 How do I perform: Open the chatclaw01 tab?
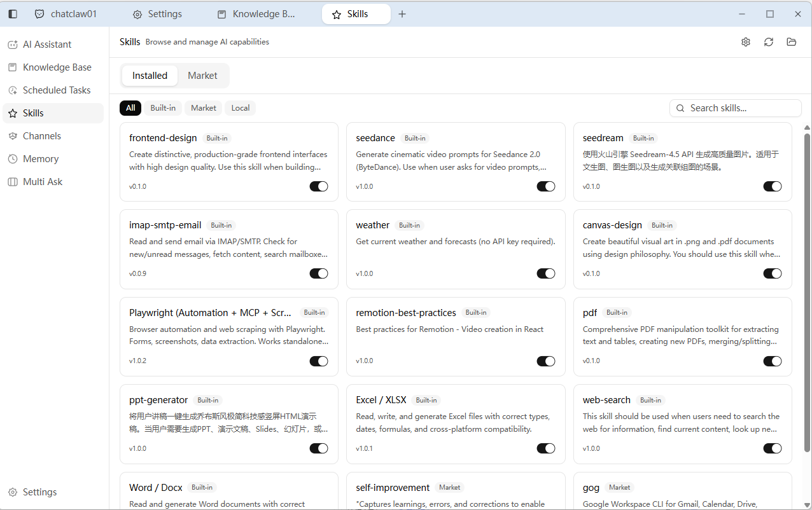pos(66,14)
